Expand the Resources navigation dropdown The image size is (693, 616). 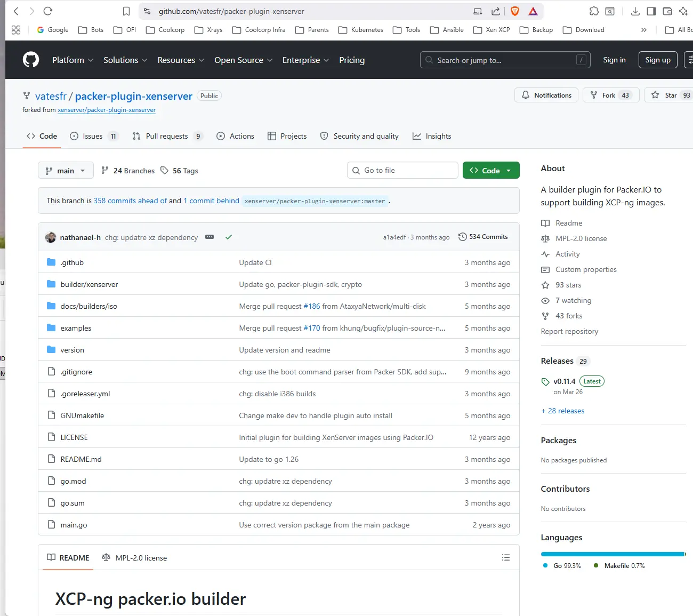tap(181, 60)
